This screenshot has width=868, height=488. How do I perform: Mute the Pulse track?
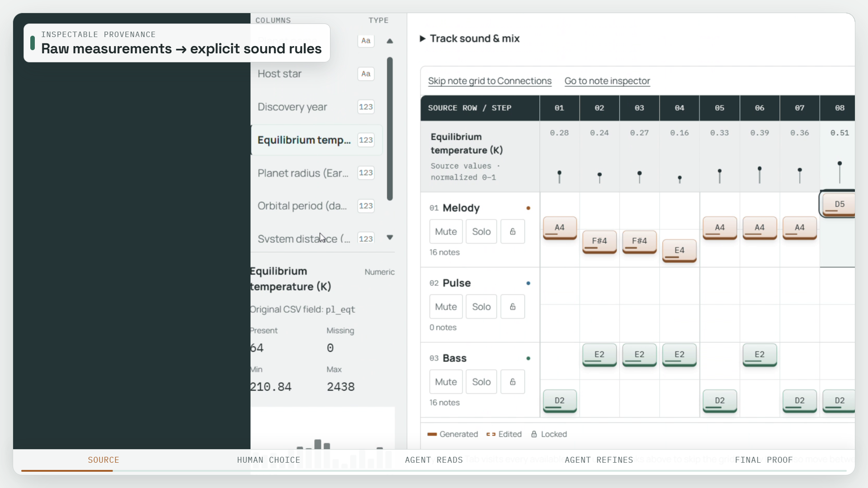click(x=446, y=307)
